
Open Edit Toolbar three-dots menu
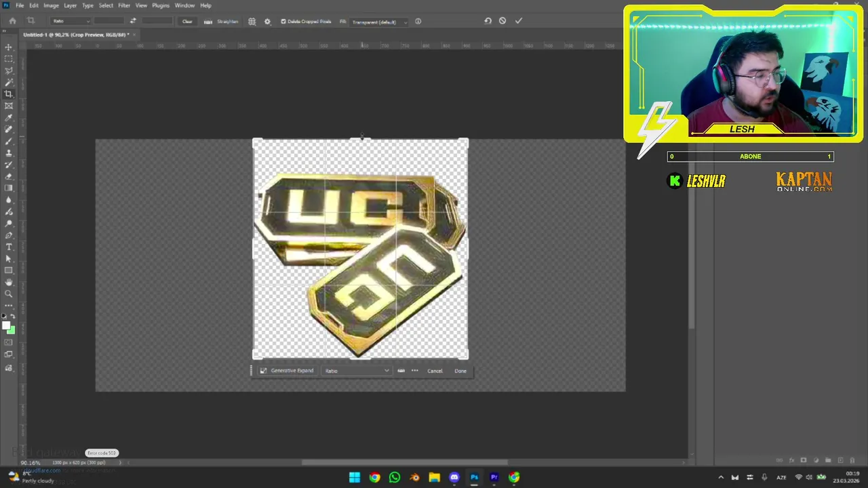tap(9, 306)
